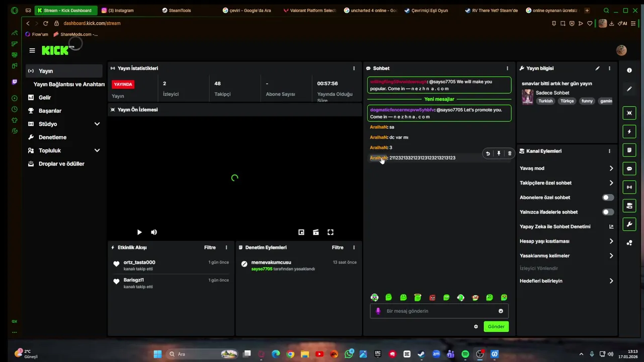Click the info icon in right sidebar
The width and height of the screenshot is (644, 362).
(x=629, y=70)
